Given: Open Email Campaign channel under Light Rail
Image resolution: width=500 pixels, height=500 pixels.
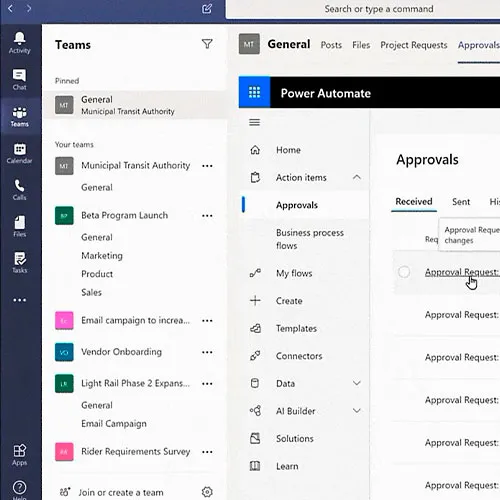Looking at the screenshot, I should pos(114,424).
